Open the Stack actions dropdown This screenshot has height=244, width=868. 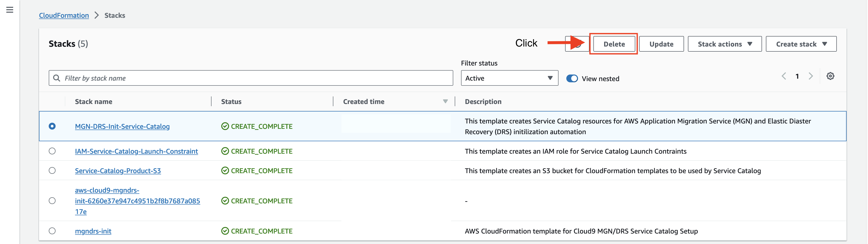(724, 44)
